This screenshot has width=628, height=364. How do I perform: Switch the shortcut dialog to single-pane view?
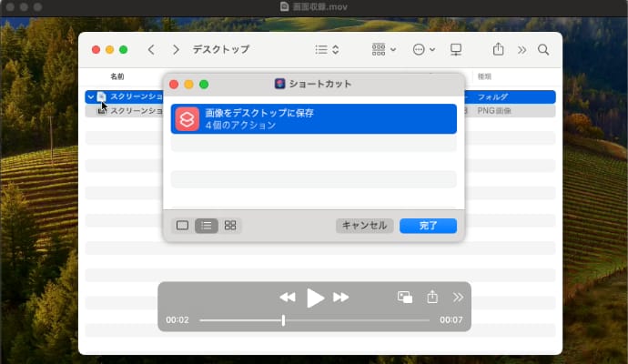coord(182,225)
